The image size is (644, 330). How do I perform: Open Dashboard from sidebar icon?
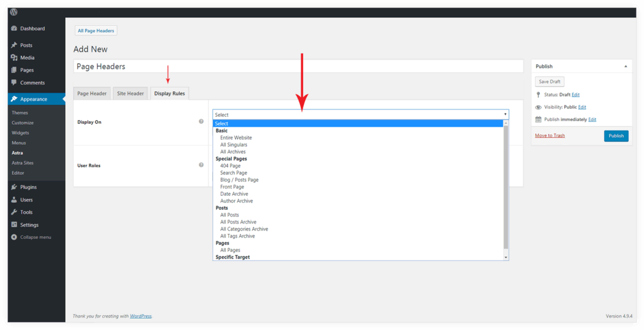pos(14,28)
